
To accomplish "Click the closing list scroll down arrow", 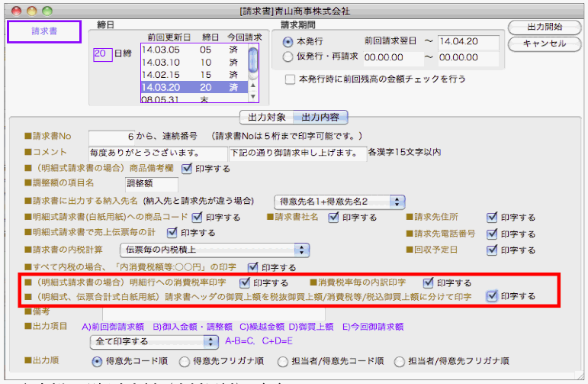I will pyautogui.click(x=253, y=96).
